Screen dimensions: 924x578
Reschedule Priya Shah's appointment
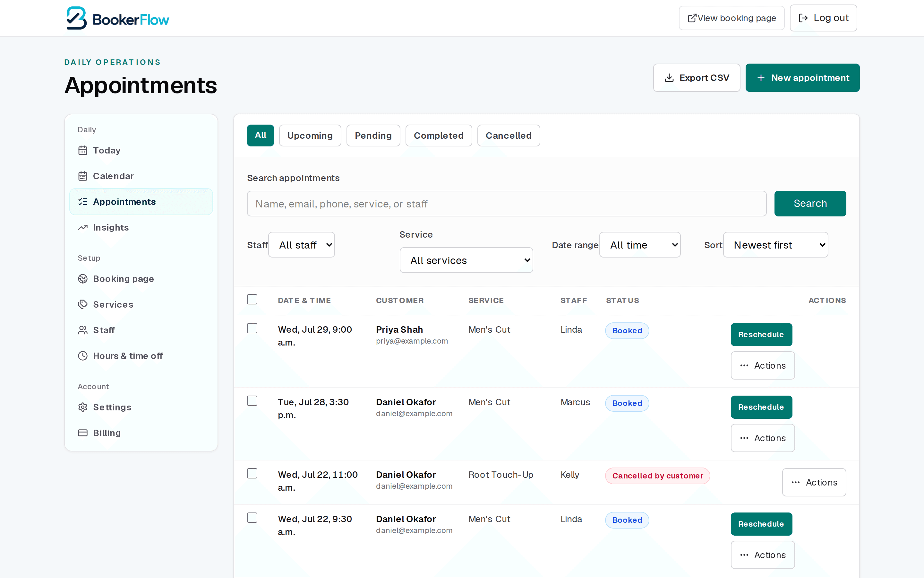(x=761, y=335)
